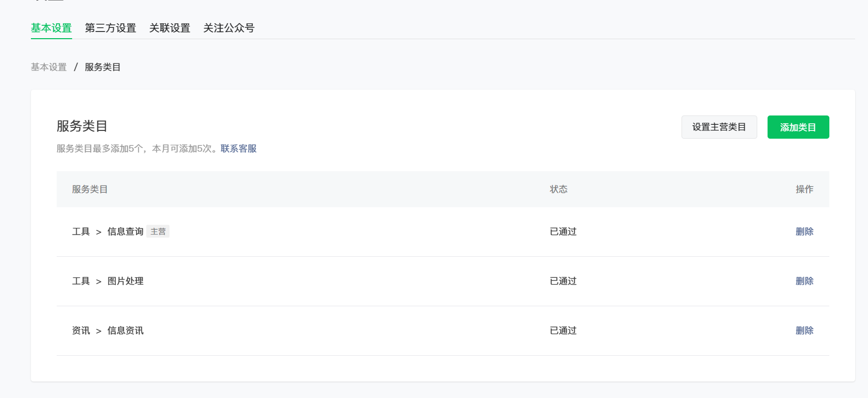Click the 操作 column header
The height and width of the screenshot is (398, 868).
tap(804, 189)
